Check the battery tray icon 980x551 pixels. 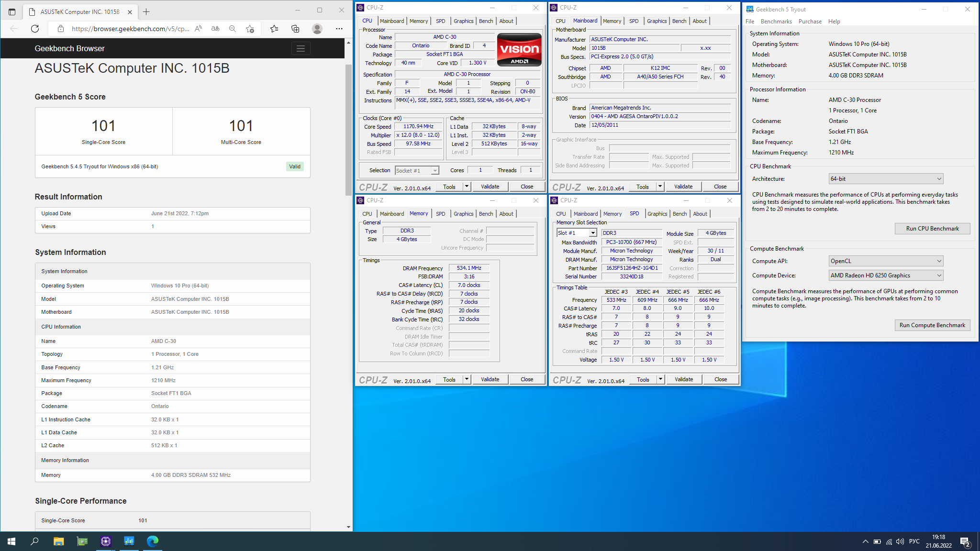[877, 541]
